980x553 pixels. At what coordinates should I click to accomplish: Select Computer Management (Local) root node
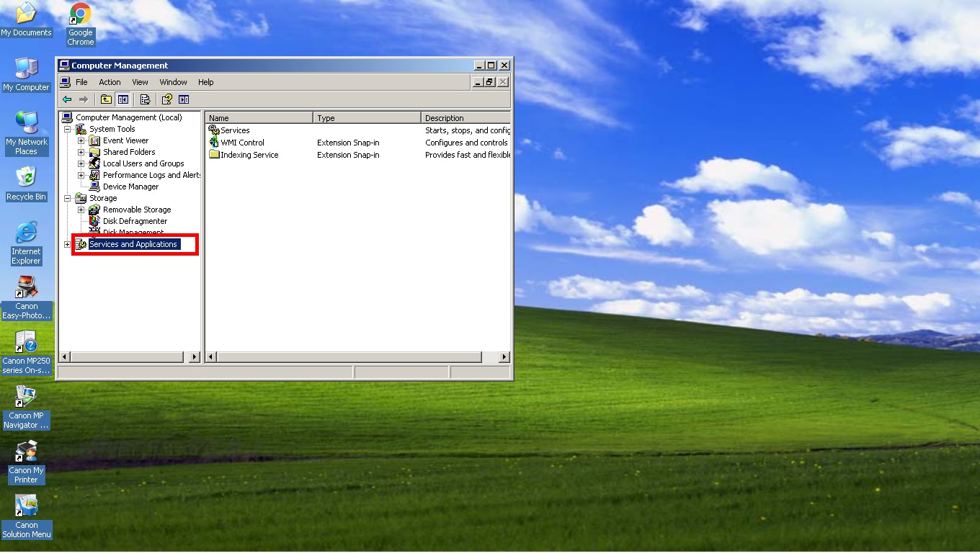pyautogui.click(x=129, y=117)
